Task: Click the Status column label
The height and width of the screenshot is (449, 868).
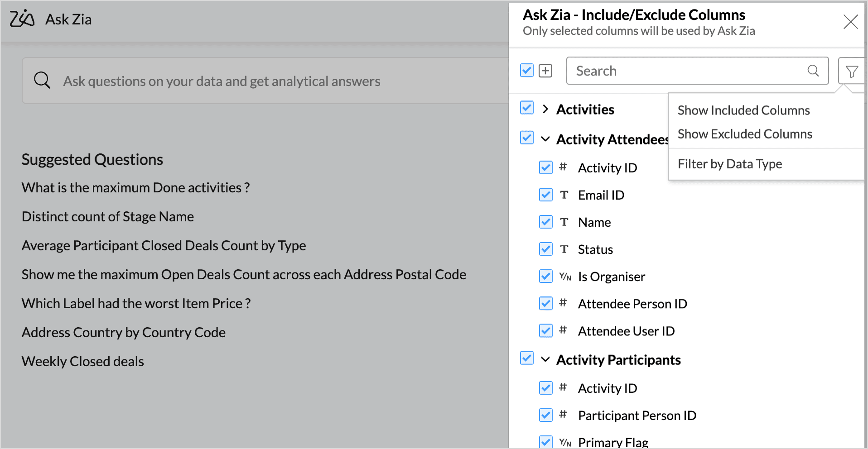Action: coord(595,249)
